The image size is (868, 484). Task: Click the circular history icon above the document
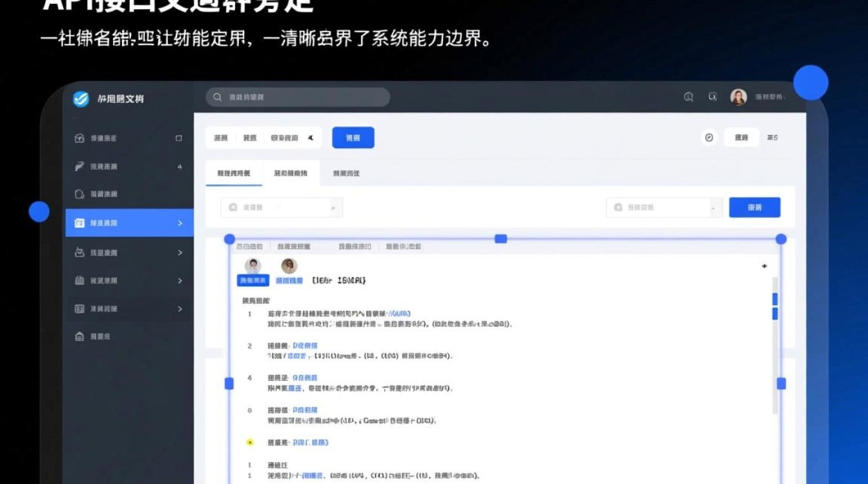coord(708,137)
